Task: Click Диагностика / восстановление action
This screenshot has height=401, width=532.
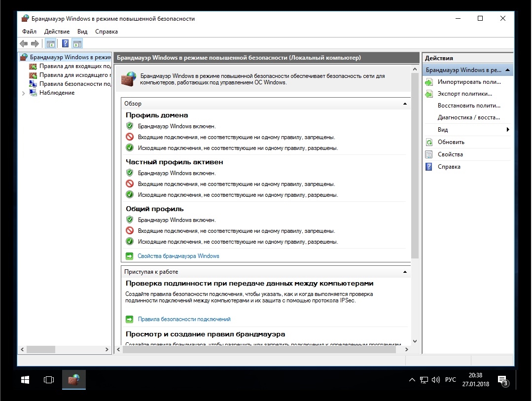Action: [x=469, y=117]
